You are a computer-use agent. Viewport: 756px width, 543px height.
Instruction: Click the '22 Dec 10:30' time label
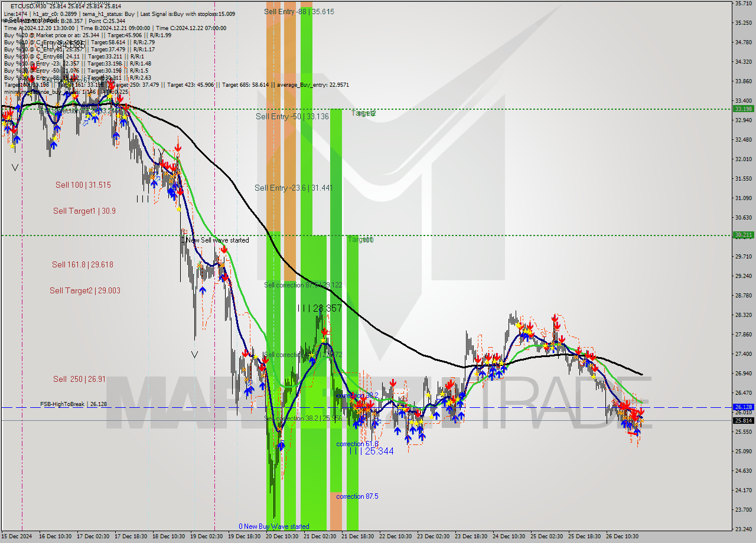[x=396, y=537]
